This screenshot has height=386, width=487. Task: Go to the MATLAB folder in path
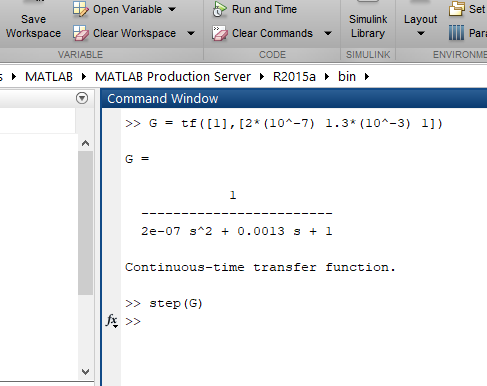49,77
